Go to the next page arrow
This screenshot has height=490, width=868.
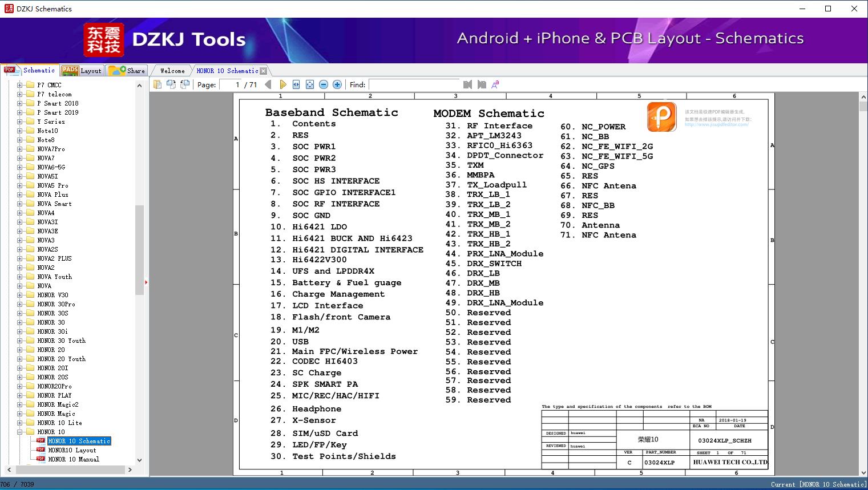(x=282, y=84)
